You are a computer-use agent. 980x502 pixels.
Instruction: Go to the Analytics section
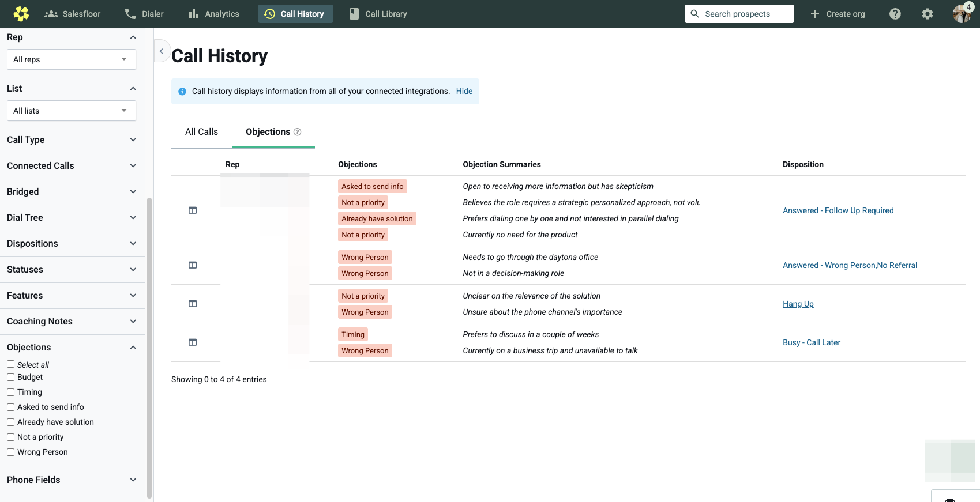(213, 14)
